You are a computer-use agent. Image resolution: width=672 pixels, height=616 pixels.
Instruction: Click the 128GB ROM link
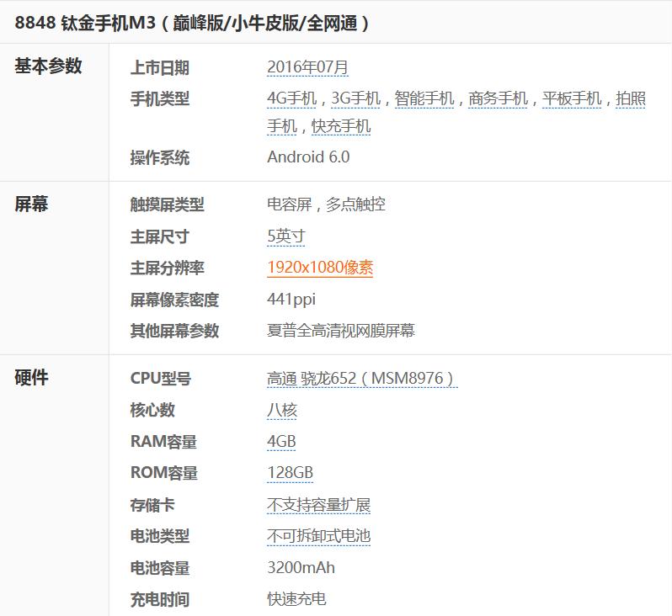(x=290, y=473)
